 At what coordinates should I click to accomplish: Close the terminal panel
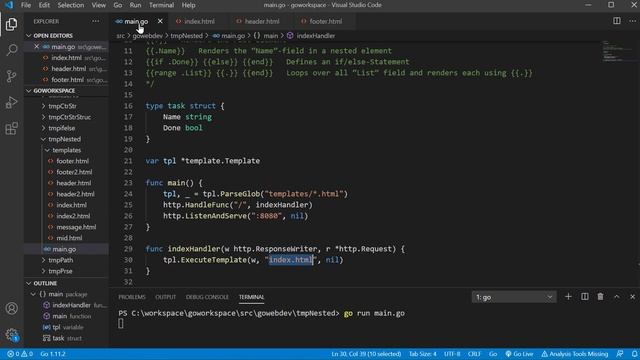(x=632, y=297)
